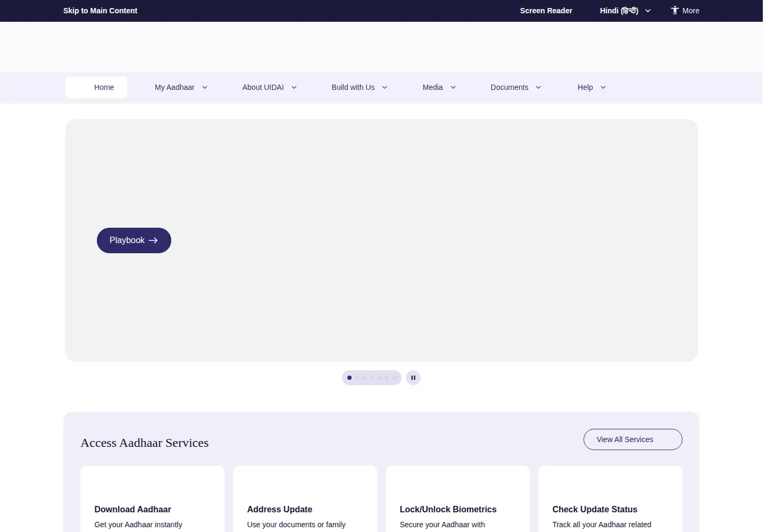766x532 pixels.
Task: Click the Playbook button
Action: click(134, 240)
